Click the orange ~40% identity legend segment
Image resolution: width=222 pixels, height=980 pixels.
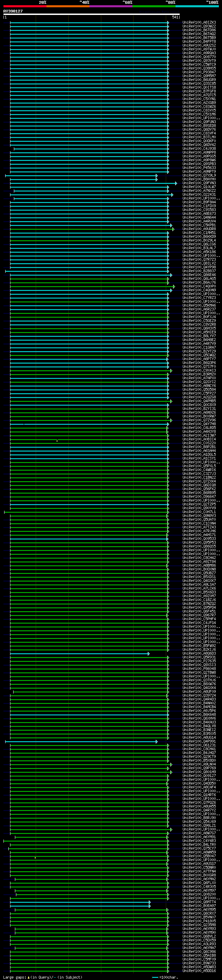pos(68,6)
